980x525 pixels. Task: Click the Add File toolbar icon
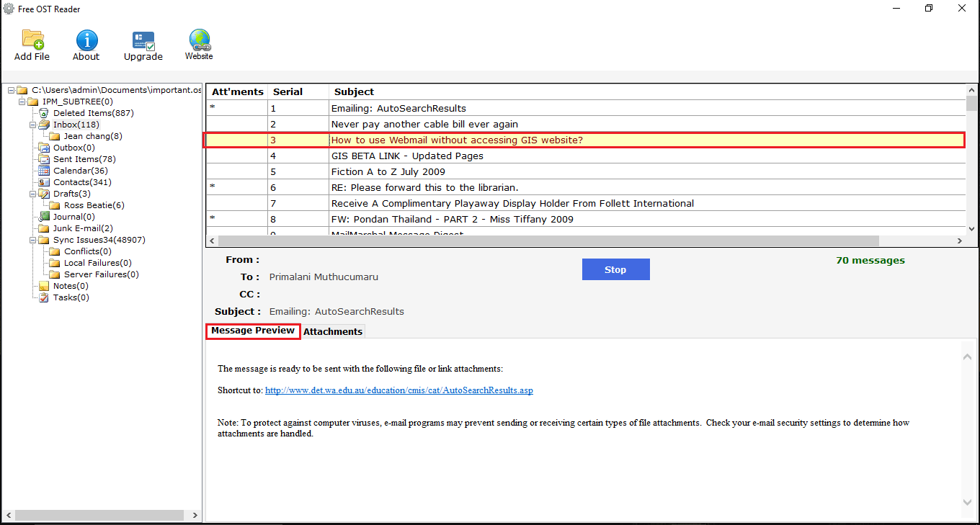tap(32, 40)
